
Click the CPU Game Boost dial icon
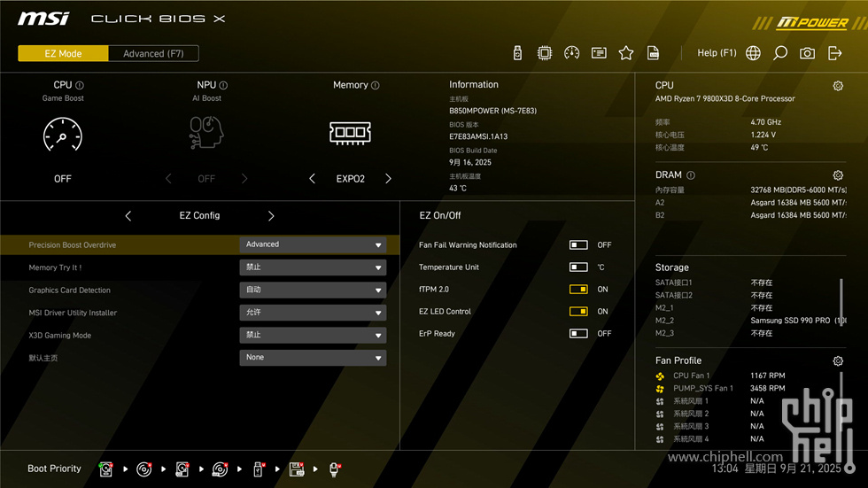(63, 134)
